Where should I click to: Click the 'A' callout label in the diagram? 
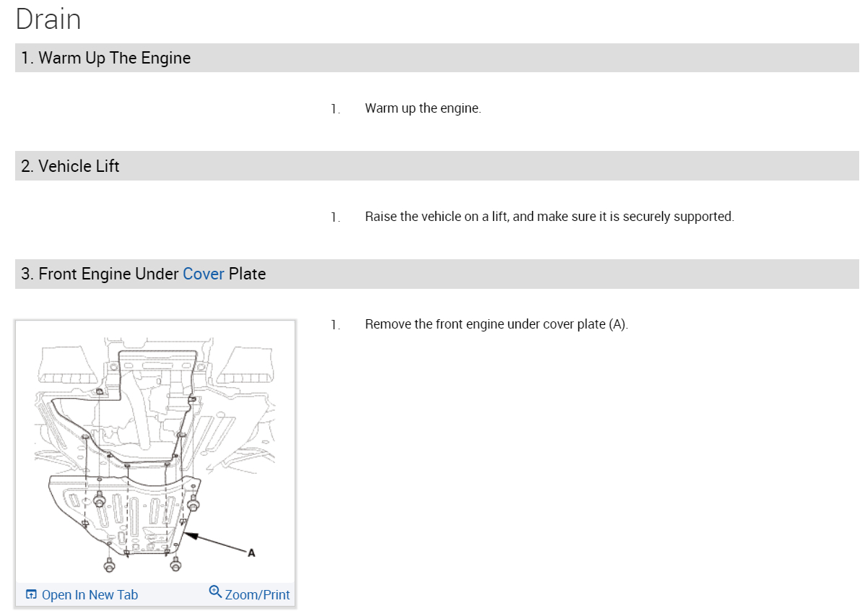point(251,553)
